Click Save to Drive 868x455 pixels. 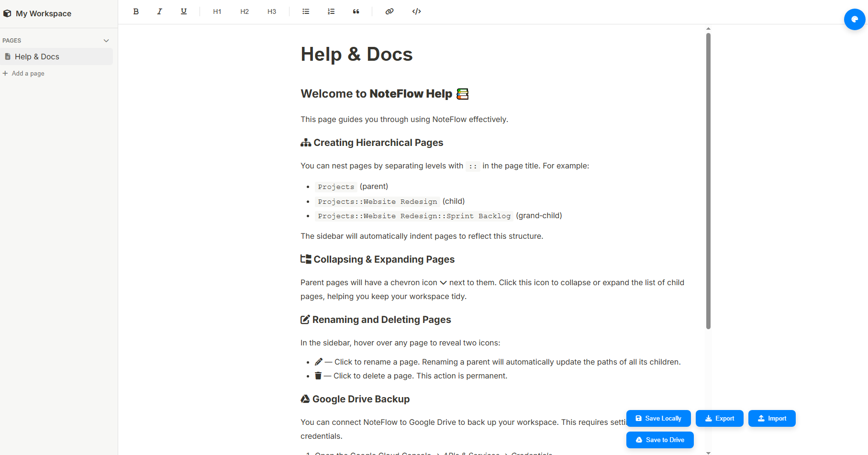tap(659, 440)
